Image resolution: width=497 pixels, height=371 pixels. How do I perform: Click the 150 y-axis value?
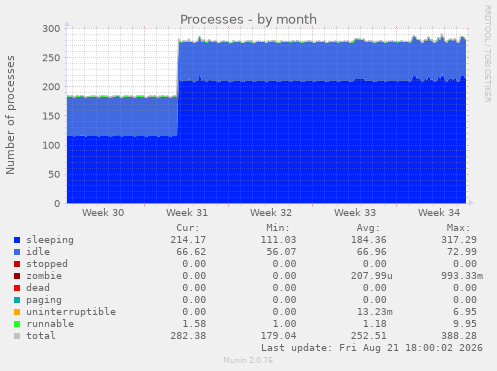51,116
